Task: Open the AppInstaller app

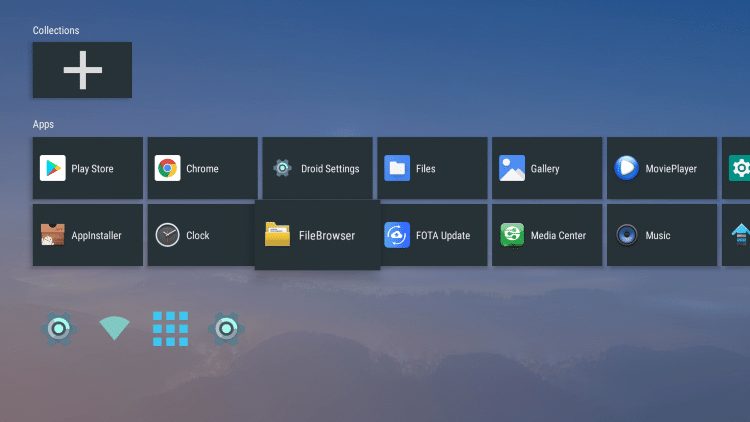Action: click(88, 235)
